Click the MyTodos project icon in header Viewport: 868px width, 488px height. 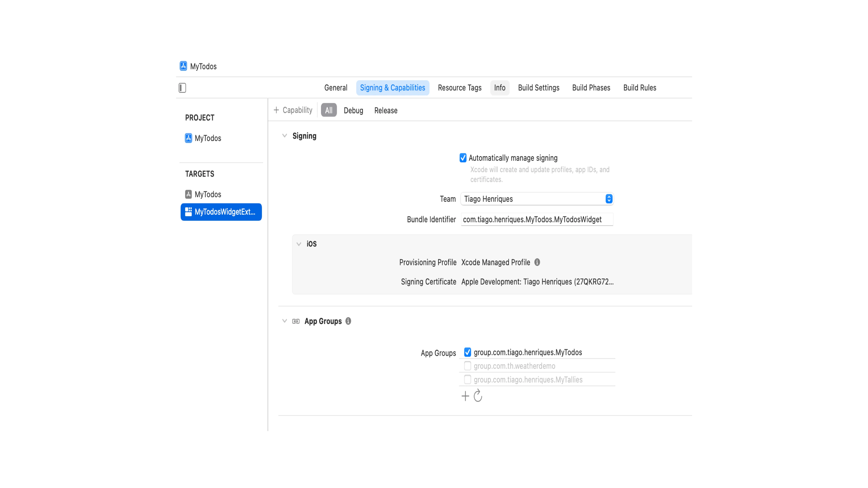[183, 66]
